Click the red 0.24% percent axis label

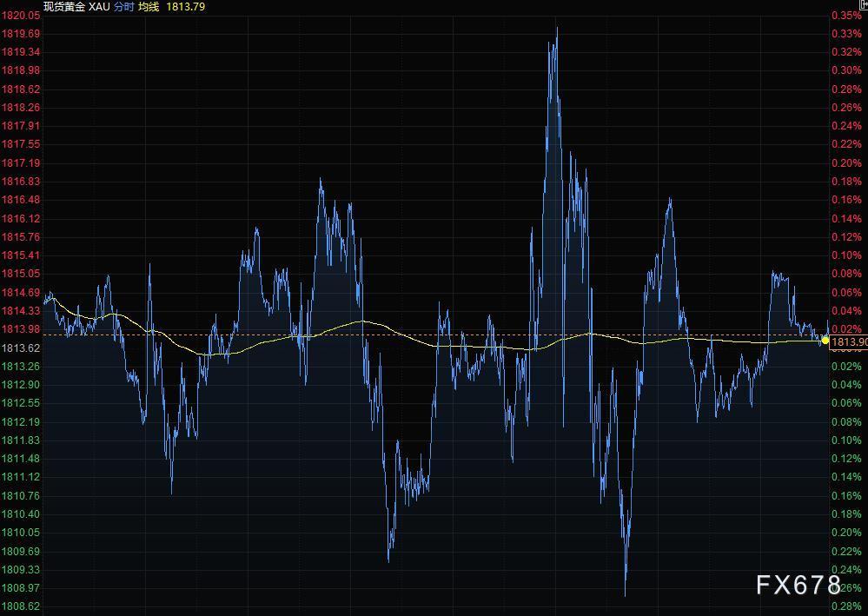[x=847, y=126]
